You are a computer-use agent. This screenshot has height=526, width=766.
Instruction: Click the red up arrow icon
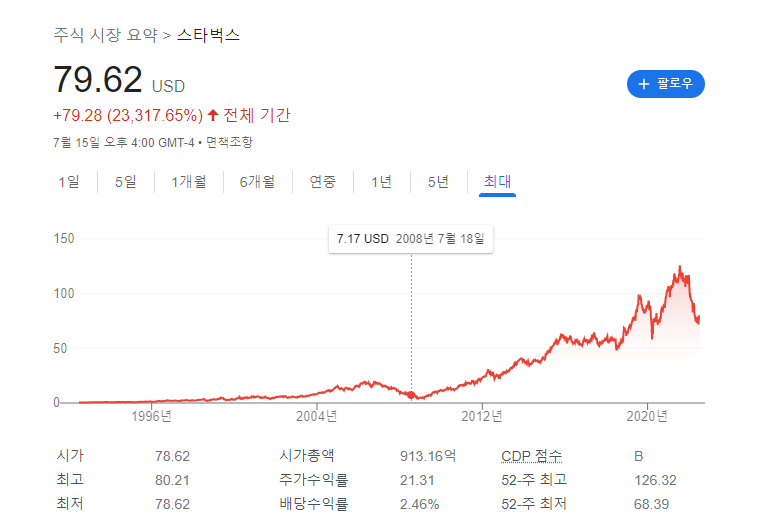click(213, 115)
